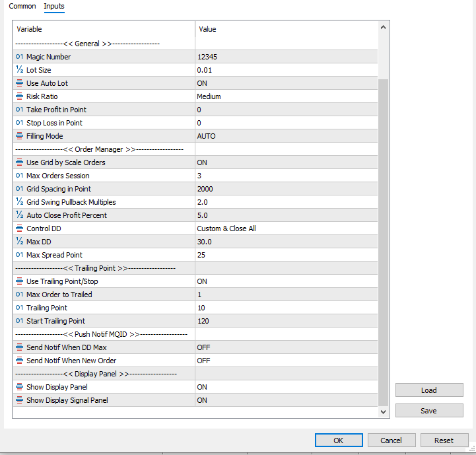Click the icon beside Max DD variable

point(19,242)
